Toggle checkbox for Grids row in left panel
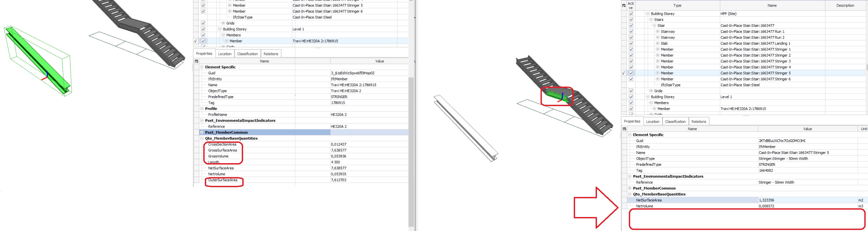The width and height of the screenshot is (868, 231). click(x=203, y=23)
